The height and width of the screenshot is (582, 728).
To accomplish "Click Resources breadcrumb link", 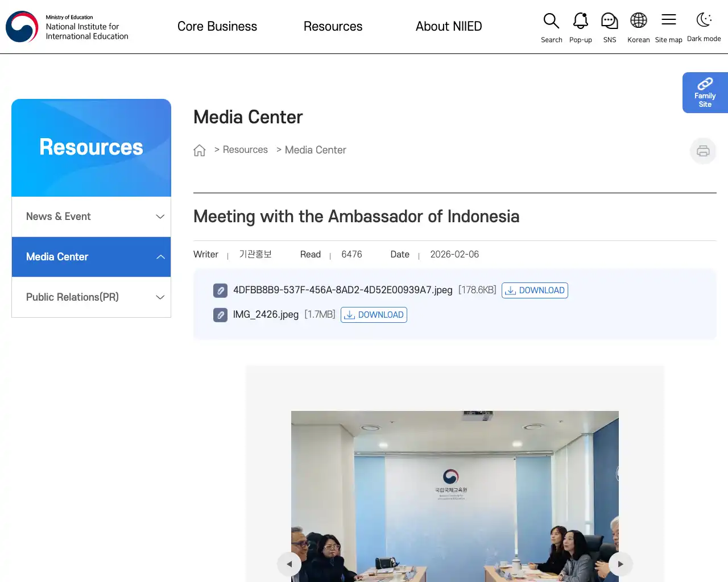I will (x=245, y=149).
